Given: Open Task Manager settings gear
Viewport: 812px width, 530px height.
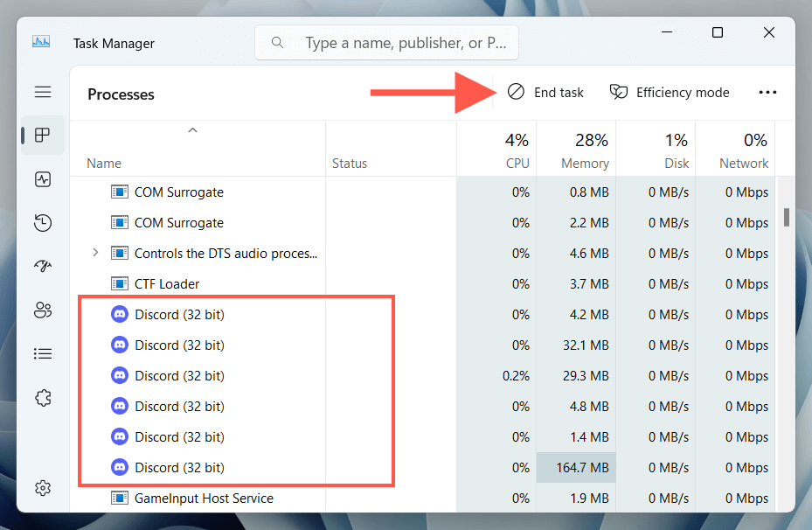Looking at the screenshot, I should [x=43, y=488].
